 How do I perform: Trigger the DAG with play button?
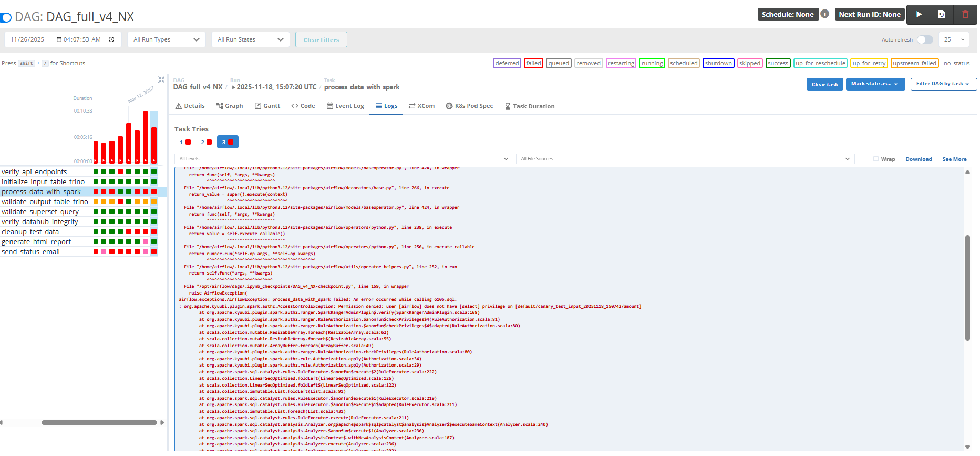tap(918, 15)
